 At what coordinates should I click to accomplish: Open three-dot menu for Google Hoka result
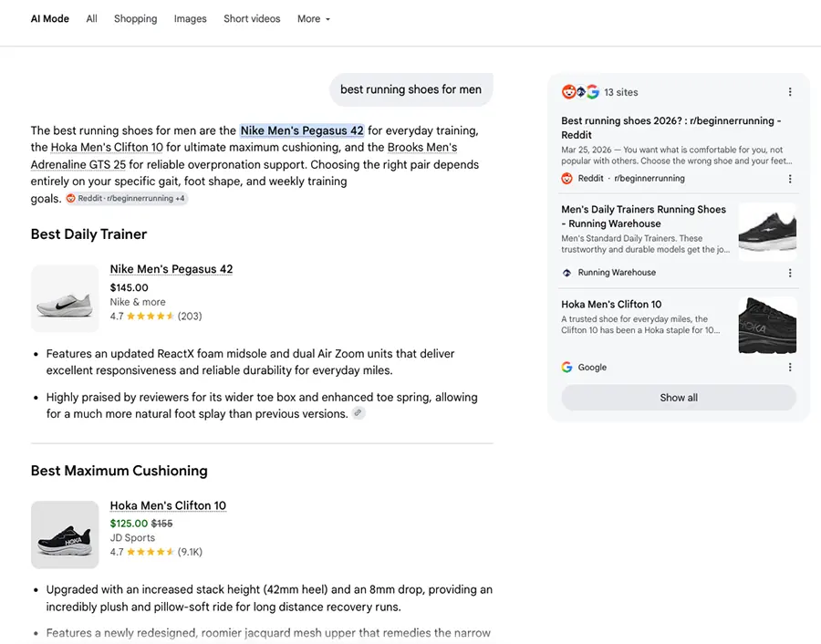coord(790,367)
